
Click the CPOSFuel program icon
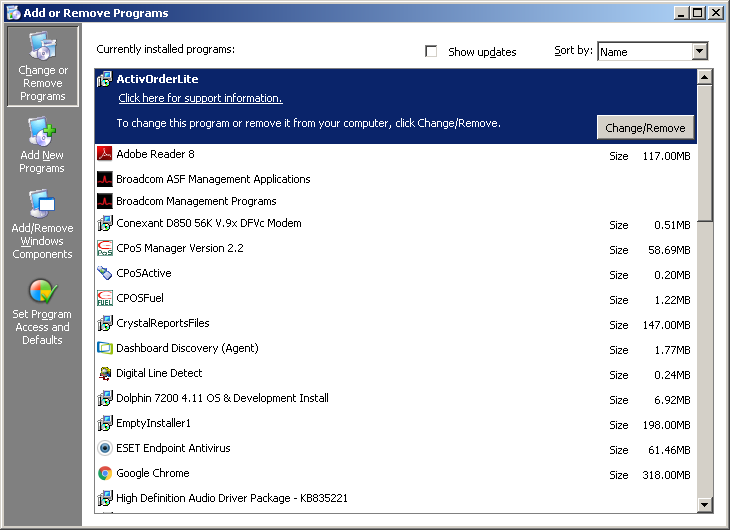[105, 298]
